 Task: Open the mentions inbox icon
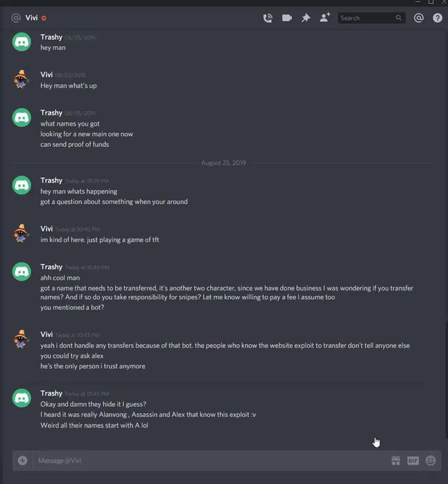(x=419, y=18)
